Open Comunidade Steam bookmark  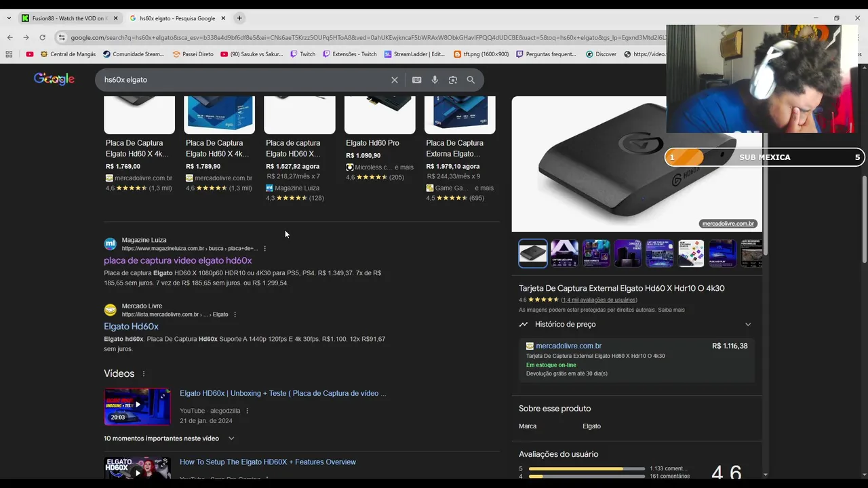[133, 54]
